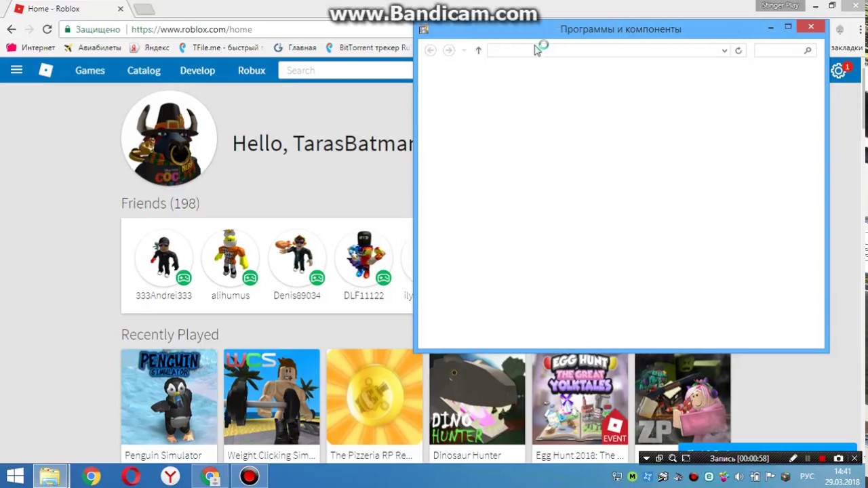Open Robux in Roblox navbar
The width and height of the screenshot is (868, 488).
[252, 70]
